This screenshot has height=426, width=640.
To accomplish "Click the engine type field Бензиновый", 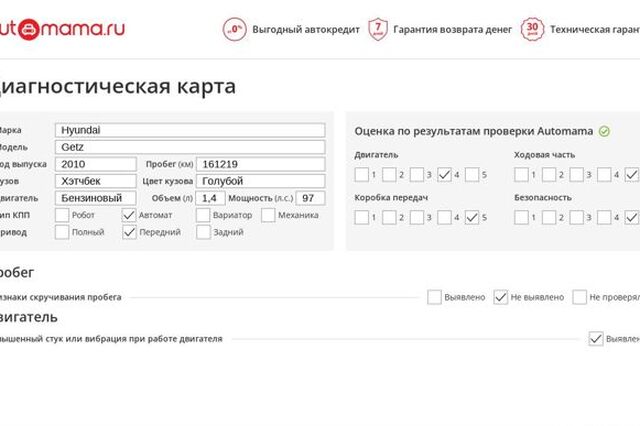I will click(x=96, y=198).
